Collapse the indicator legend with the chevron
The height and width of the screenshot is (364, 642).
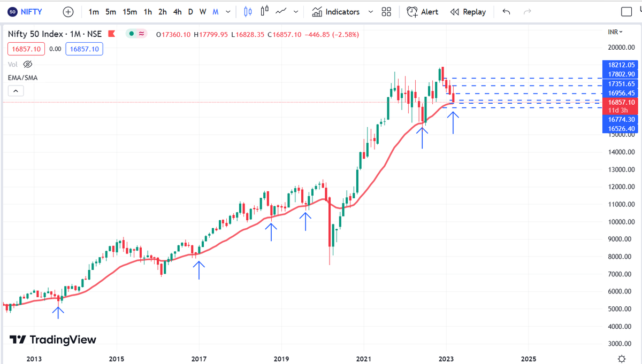click(16, 91)
